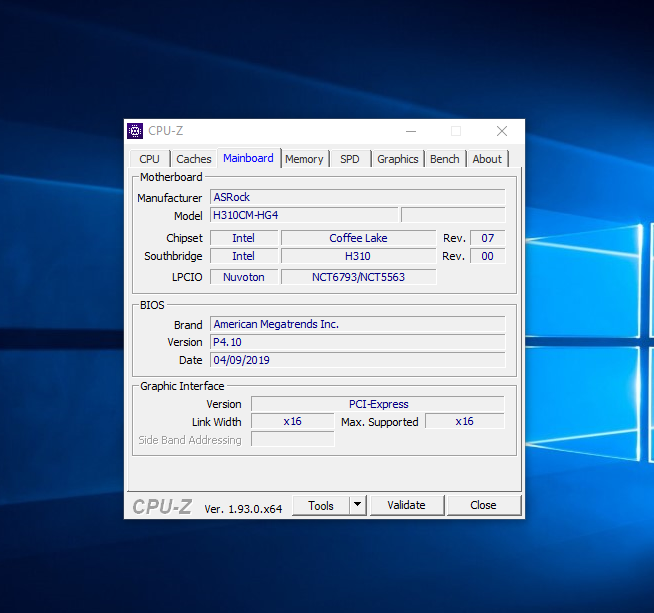Click the Manufacturer field showing ASRock
This screenshot has height=613, width=654.
coord(357,197)
